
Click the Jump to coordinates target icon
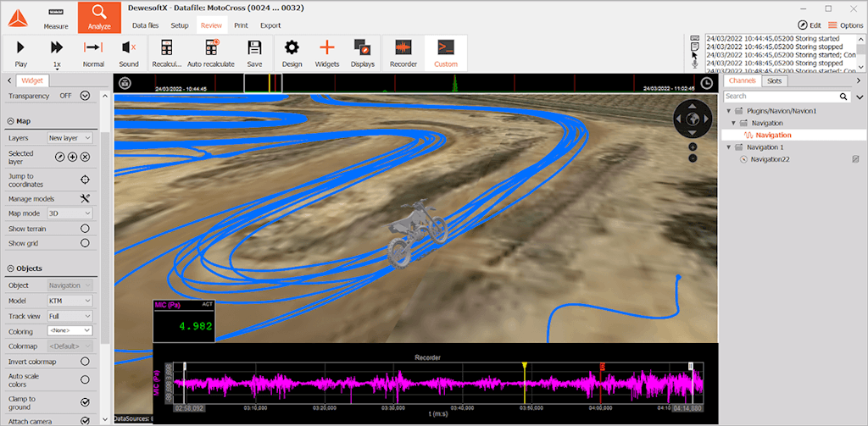(x=85, y=180)
